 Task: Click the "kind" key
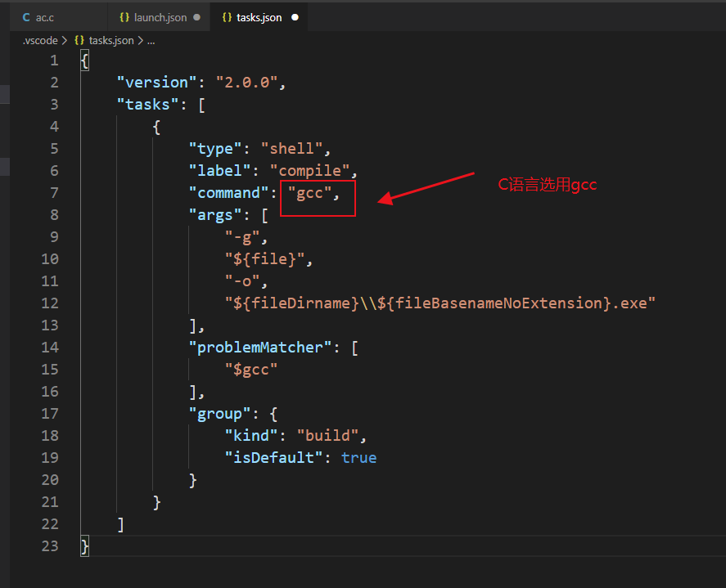pyautogui.click(x=251, y=436)
